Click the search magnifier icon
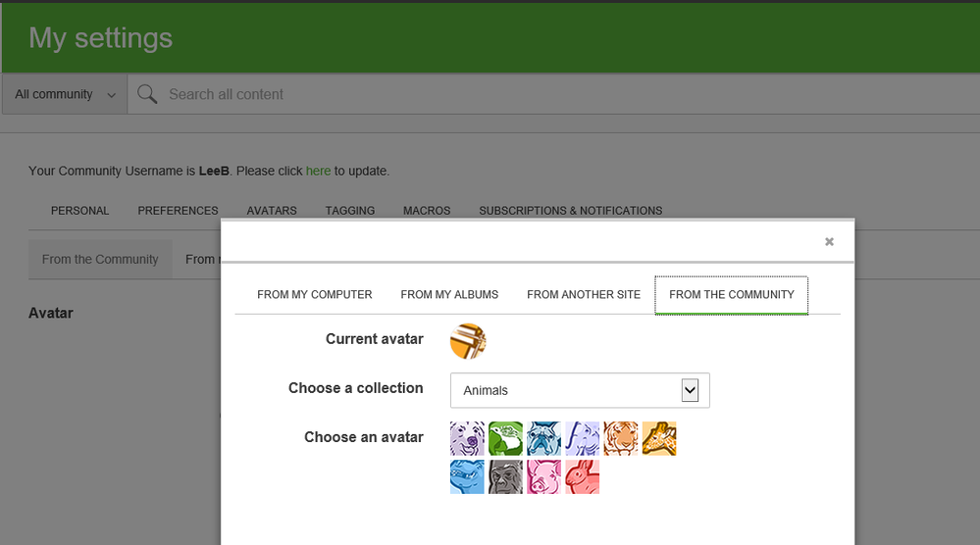 click(147, 94)
